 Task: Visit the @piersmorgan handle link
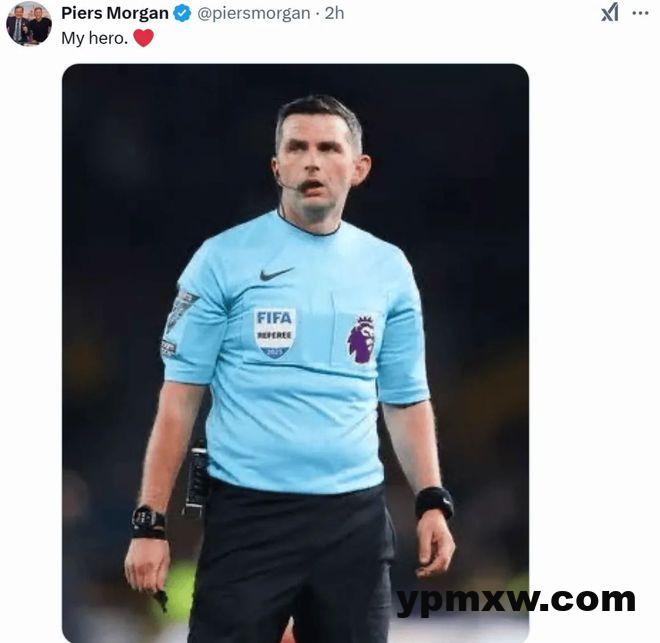point(253,13)
